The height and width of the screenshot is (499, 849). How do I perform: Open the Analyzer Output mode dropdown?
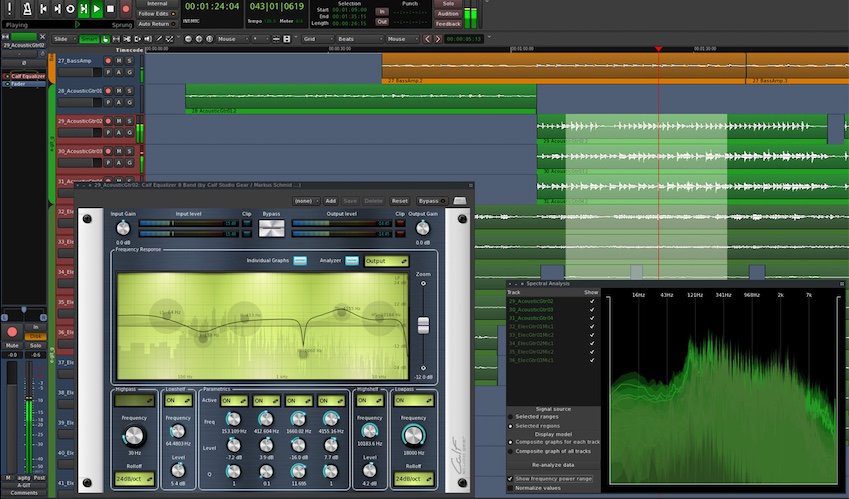tap(386, 261)
